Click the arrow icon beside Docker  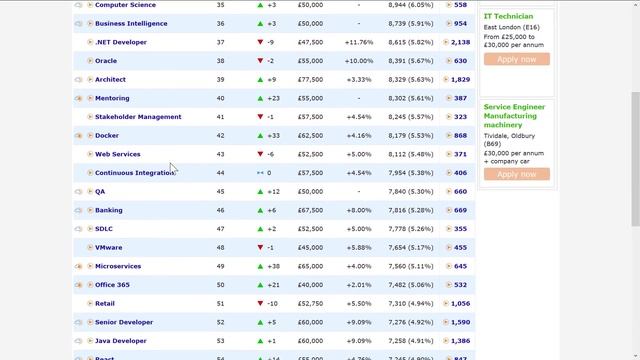(90, 136)
